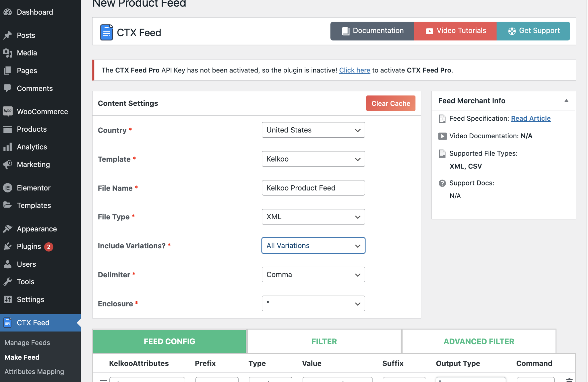Change the Template dropdown from Kelkoo
Viewport: 588px width, 382px height.
point(313,159)
